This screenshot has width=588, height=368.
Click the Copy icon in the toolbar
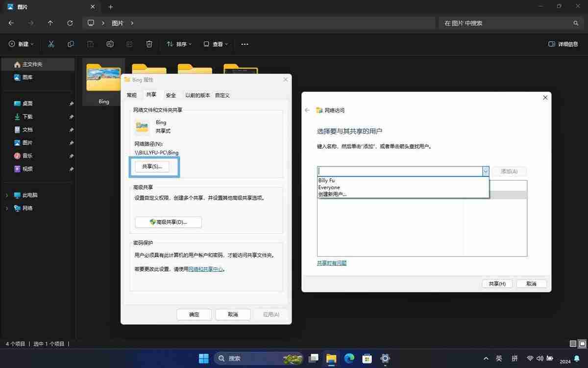pyautogui.click(x=71, y=44)
